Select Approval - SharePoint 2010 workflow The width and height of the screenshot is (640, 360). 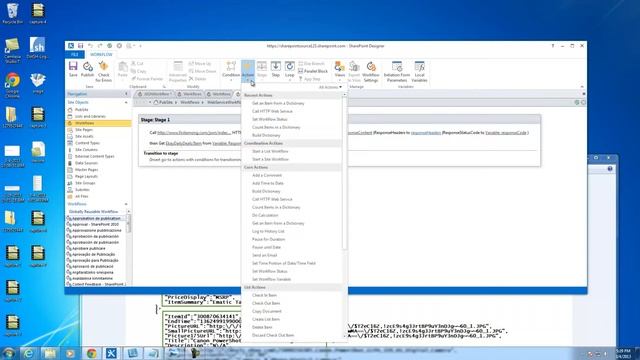(x=95, y=224)
